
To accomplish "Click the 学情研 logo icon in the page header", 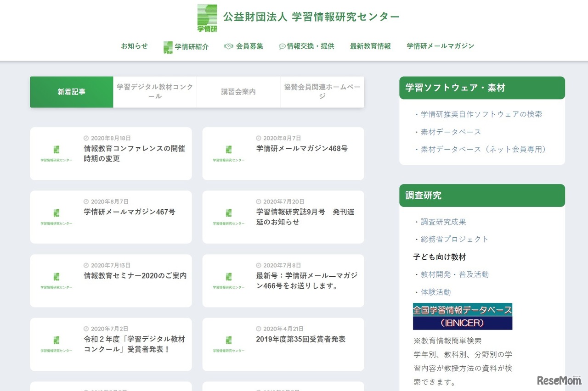I will click(207, 18).
